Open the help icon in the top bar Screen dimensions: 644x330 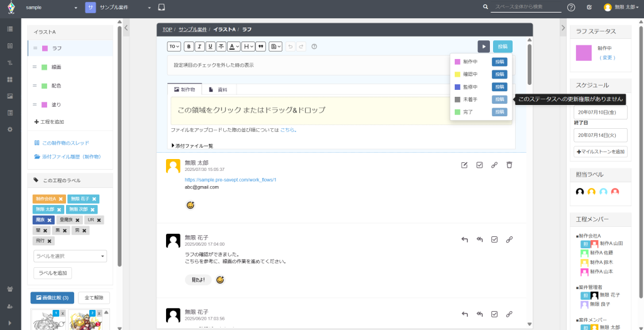tap(571, 8)
